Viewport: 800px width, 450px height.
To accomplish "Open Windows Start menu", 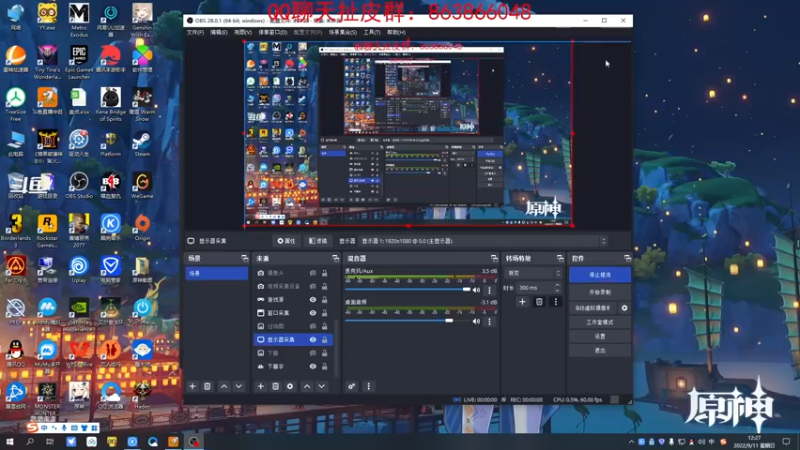I will (x=10, y=442).
